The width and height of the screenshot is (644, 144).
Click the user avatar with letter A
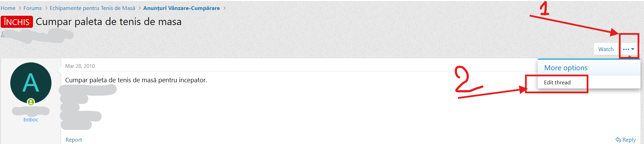[x=31, y=83]
